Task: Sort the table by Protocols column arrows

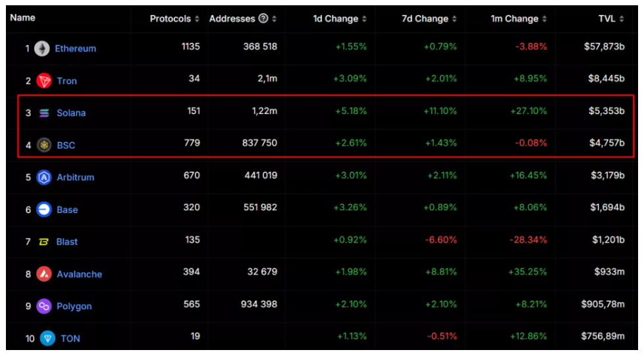Action: pos(197,19)
